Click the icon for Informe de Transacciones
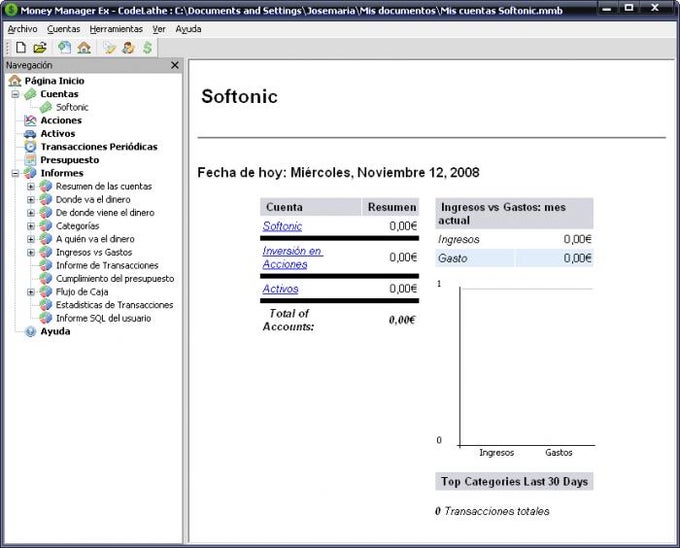680x548 pixels. 46,265
